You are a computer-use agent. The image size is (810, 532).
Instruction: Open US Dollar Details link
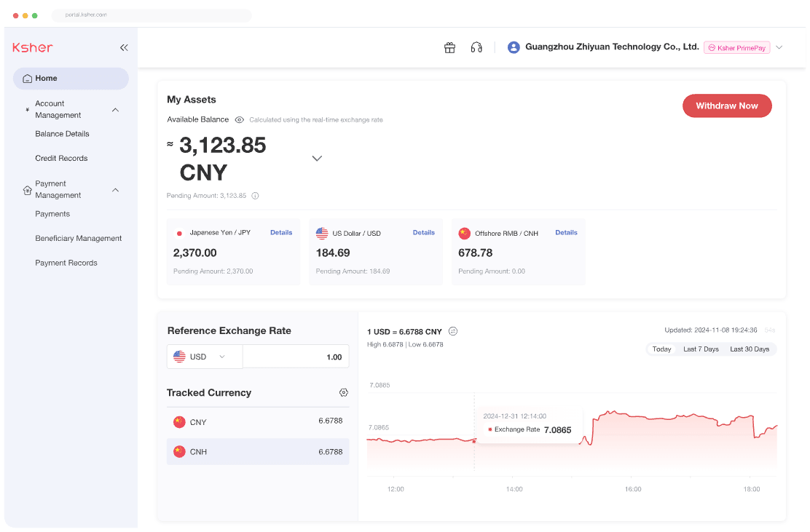point(424,233)
